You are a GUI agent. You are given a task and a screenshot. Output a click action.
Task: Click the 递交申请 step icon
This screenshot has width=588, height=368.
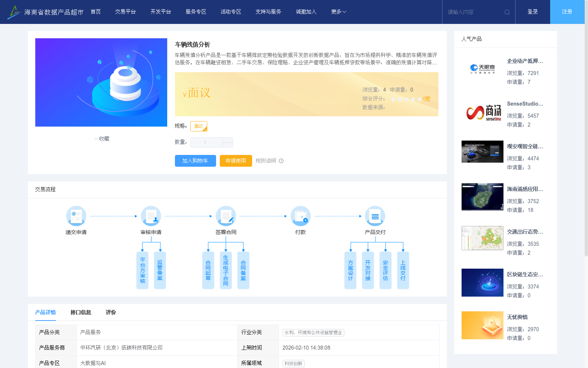76,216
